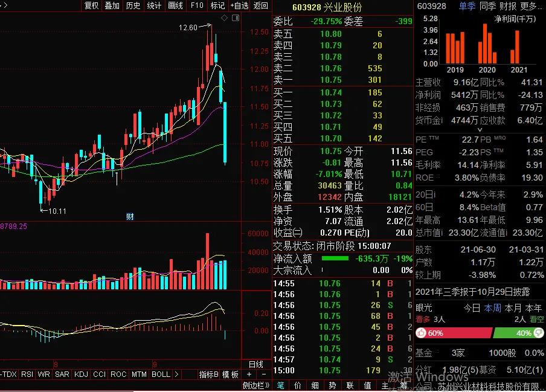
Task: Click the 返回 back button
Action: tap(260, 5)
